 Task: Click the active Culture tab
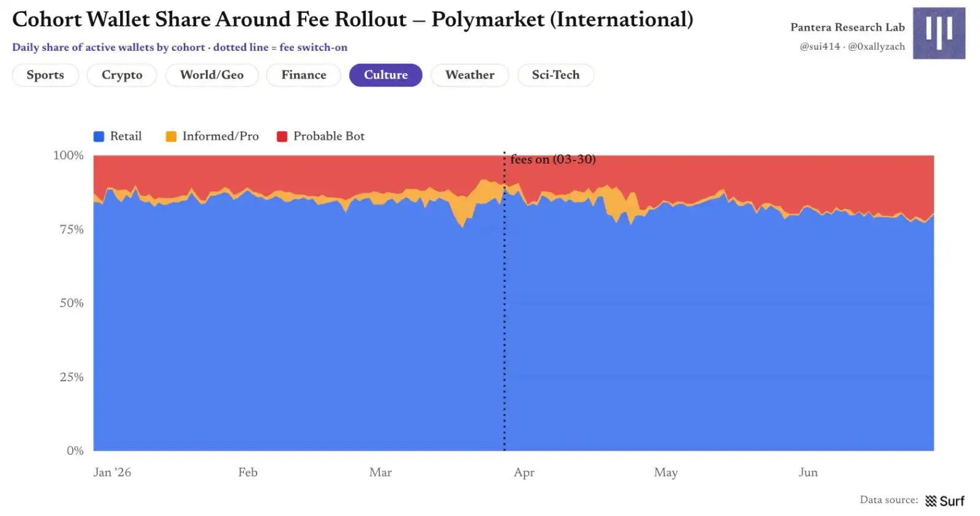[x=386, y=75]
